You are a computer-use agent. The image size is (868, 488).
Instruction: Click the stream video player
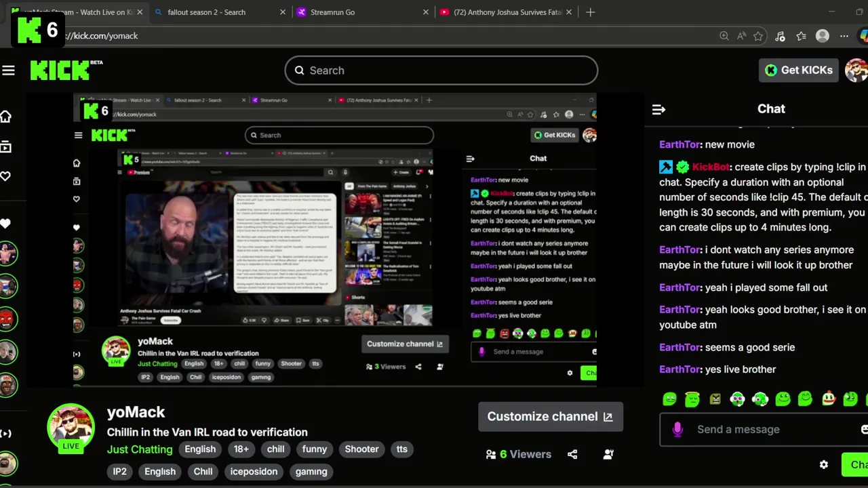[x=335, y=241]
